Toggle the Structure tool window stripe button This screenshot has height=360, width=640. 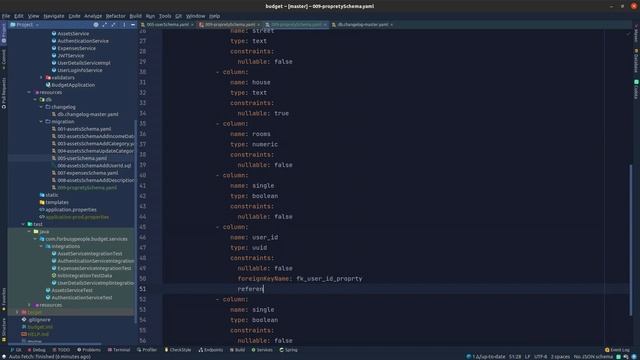coord(4,330)
